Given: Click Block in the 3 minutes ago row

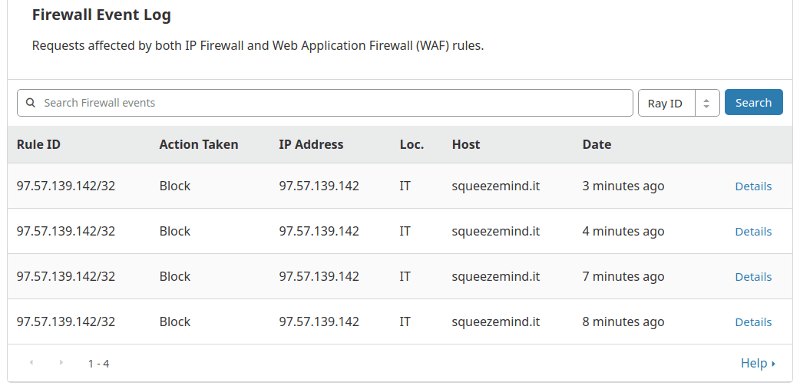Looking at the screenshot, I should coord(174,186).
